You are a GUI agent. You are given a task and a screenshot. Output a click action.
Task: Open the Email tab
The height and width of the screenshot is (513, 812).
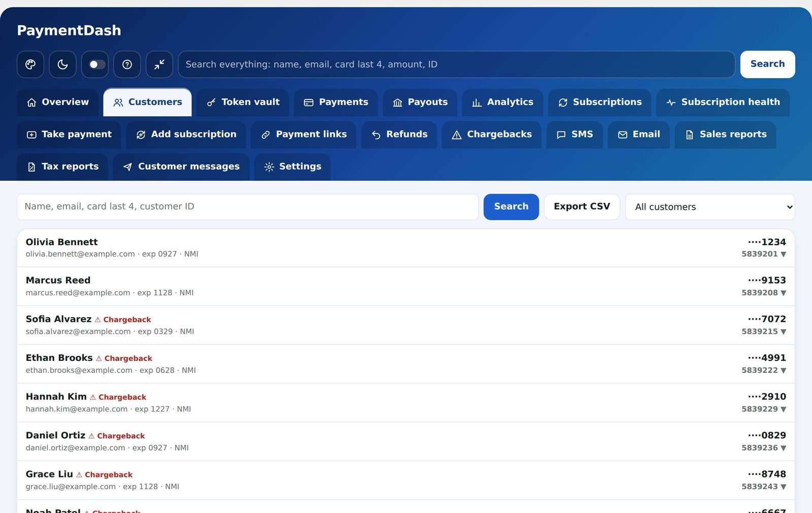[639, 134]
